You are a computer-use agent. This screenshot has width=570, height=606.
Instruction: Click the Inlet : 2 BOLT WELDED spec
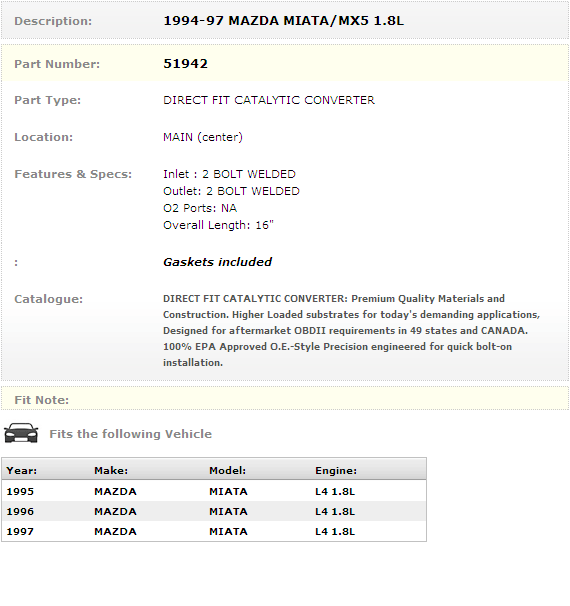click(230, 174)
